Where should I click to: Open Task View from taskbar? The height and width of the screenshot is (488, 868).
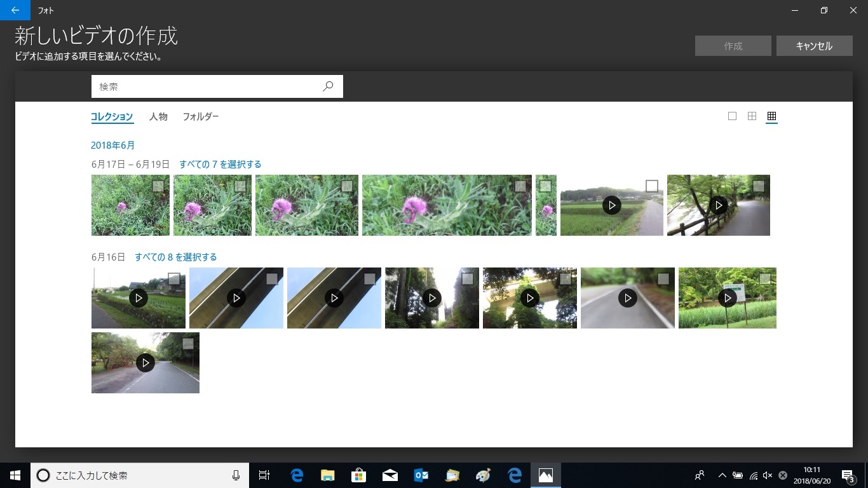(264, 475)
